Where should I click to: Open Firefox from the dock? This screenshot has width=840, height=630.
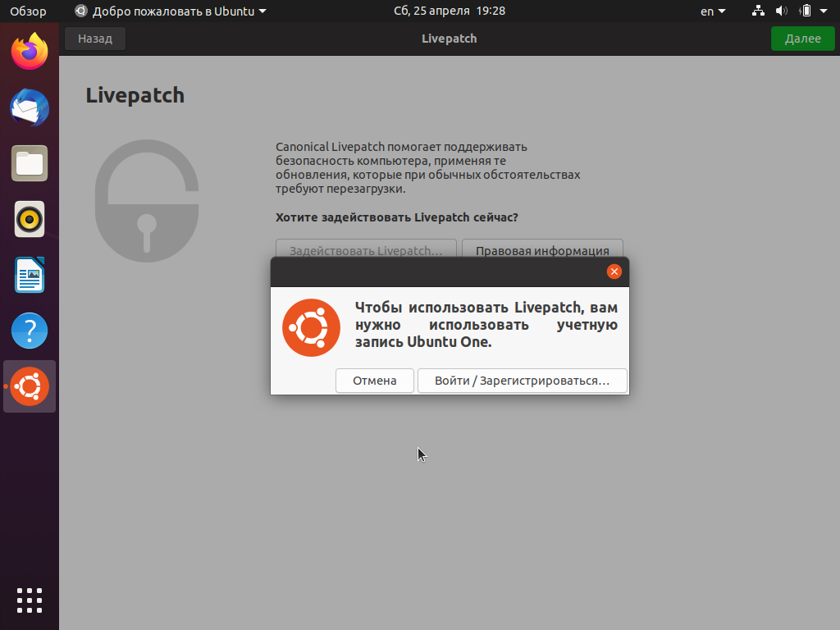pyautogui.click(x=30, y=52)
